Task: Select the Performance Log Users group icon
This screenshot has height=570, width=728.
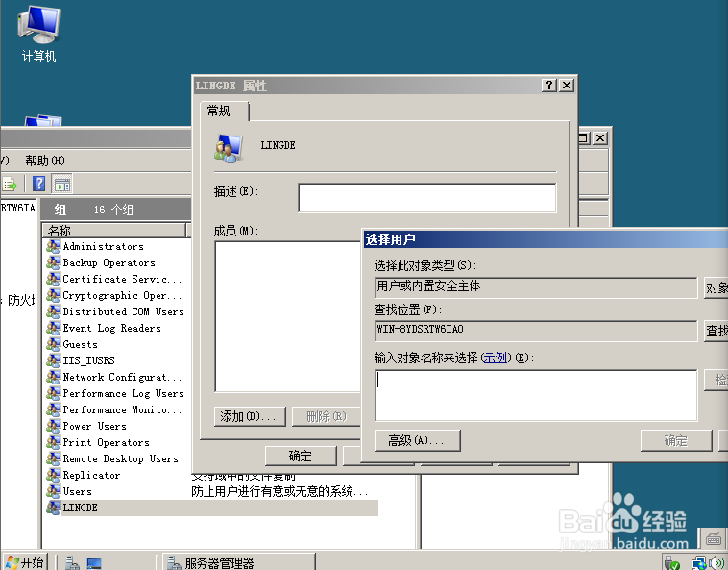Action: coord(54,393)
